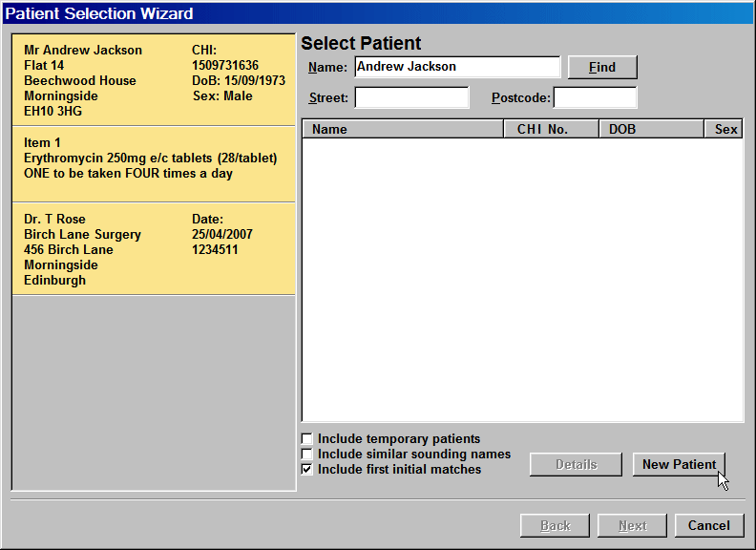Enable Include temporary patients checkbox
The width and height of the screenshot is (756, 550).
click(307, 439)
